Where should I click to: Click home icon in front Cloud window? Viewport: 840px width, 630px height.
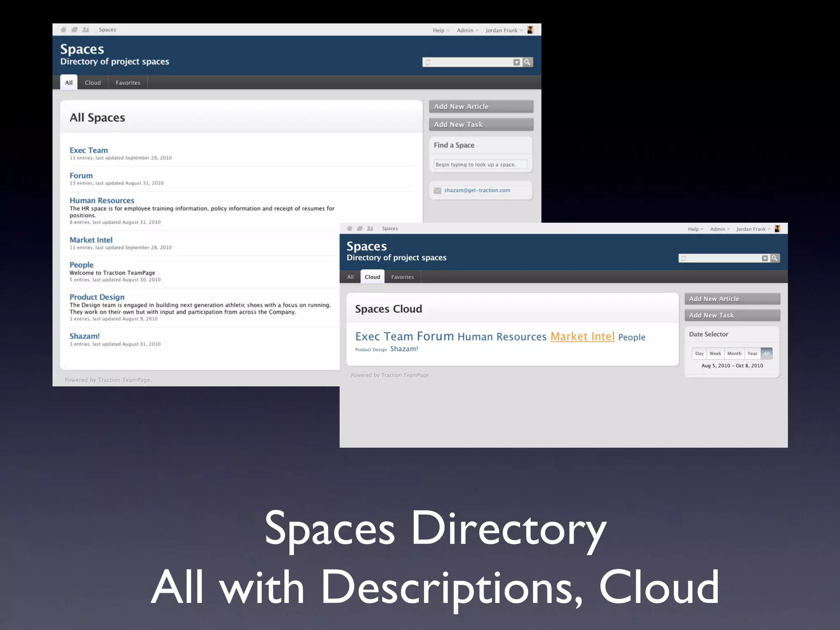click(x=349, y=228)
